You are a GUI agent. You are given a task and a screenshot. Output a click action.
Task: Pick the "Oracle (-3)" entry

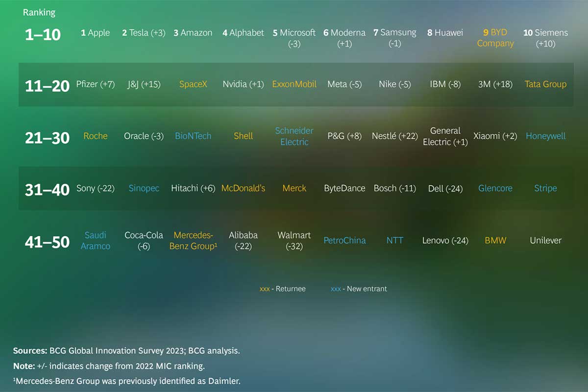[x=144, y=136]
